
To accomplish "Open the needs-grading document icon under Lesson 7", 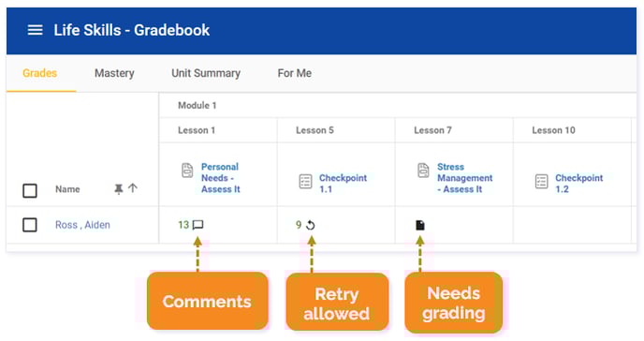I will coord(419,225).
